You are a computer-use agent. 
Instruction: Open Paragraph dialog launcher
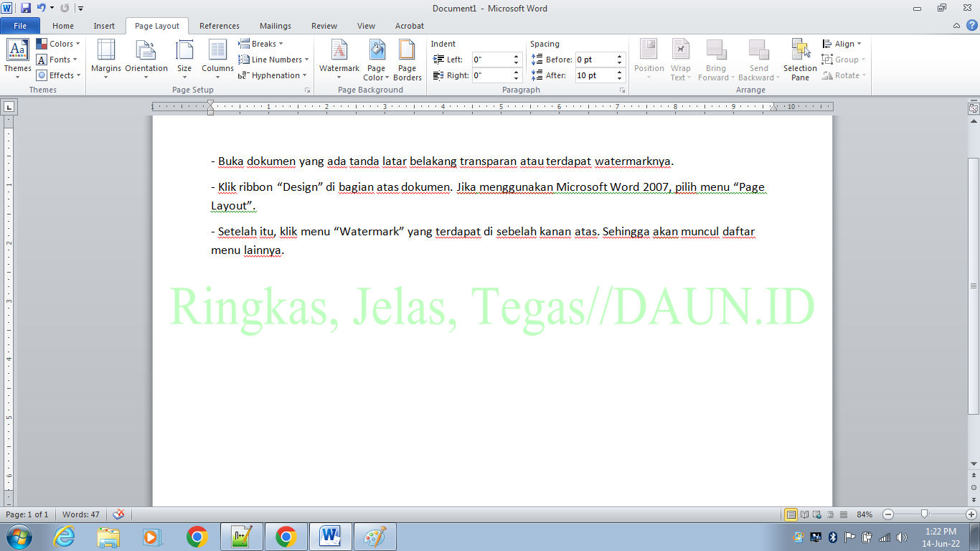tap(623, 90)
